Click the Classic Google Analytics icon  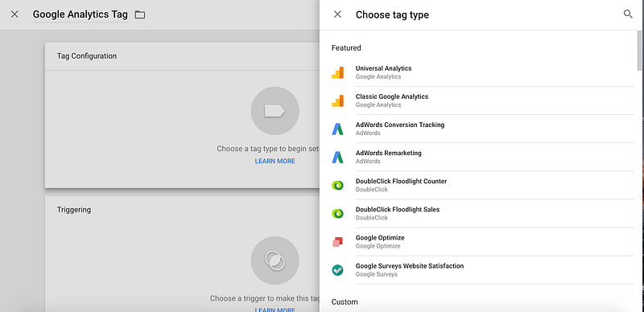point(337,101)
